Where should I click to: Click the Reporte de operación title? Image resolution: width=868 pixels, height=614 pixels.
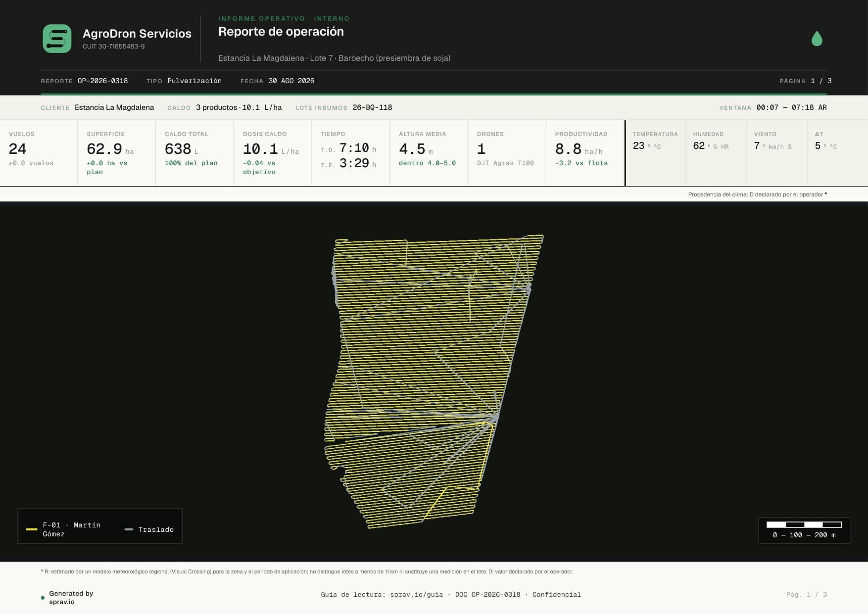click(x=281, y=32)
